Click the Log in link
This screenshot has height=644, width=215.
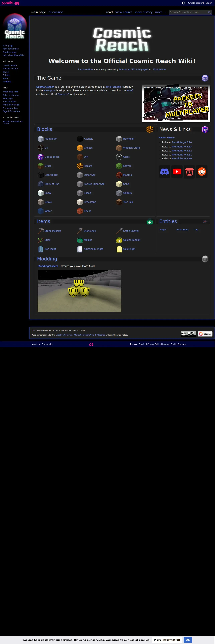click(209, 3)
